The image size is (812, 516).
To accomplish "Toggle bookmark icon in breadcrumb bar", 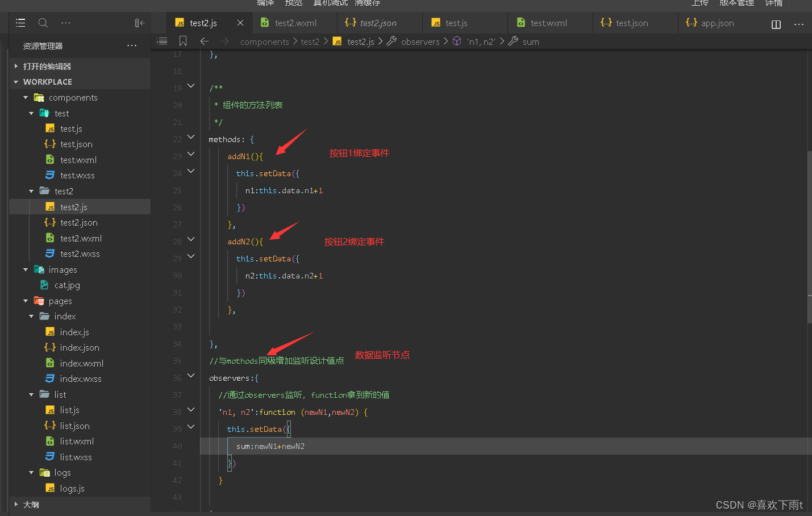I will (x=183, y=41).
